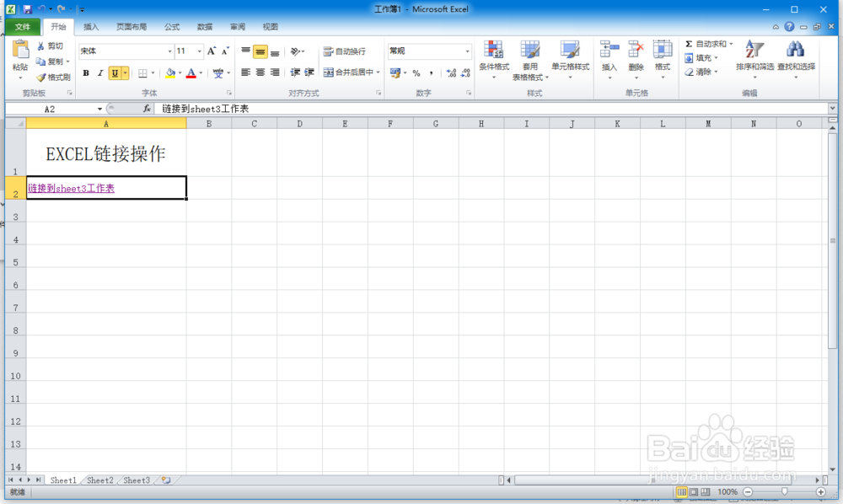Align text right
The width and height of the screenshot is (843, 504).
pyautogui.click(x=275, y=72)
